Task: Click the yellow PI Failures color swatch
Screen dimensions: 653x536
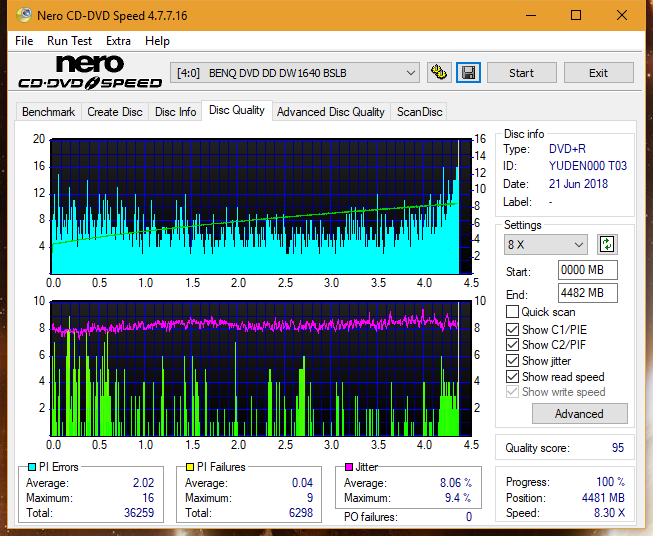Action: pos(190,467)
